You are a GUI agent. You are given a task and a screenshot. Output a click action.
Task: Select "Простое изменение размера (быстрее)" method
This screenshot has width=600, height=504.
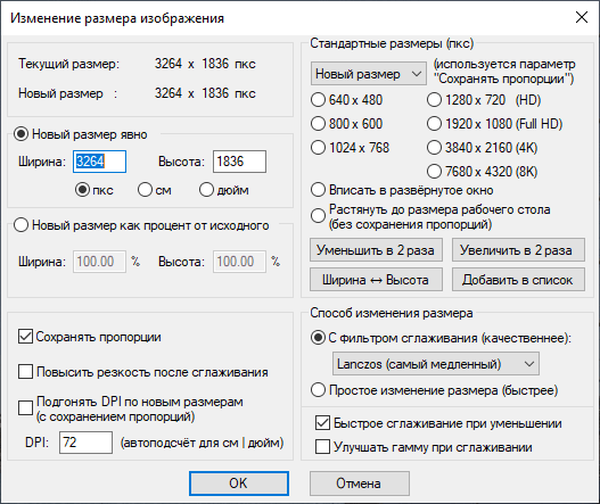tap(319, 390)
